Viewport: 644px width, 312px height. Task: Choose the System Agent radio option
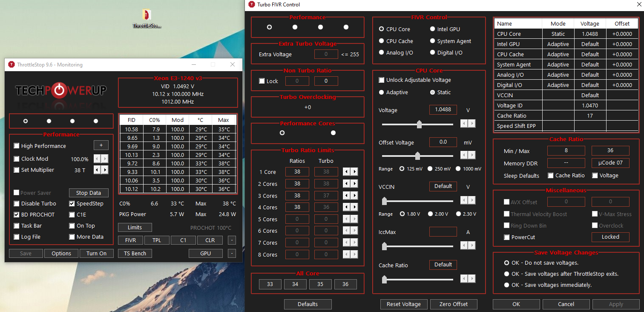(x=433, y=41)
